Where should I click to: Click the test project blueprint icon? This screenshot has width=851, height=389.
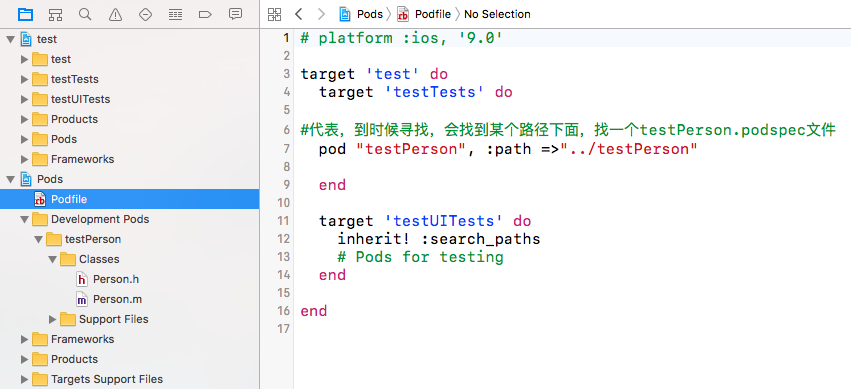(x=26, y=39)
